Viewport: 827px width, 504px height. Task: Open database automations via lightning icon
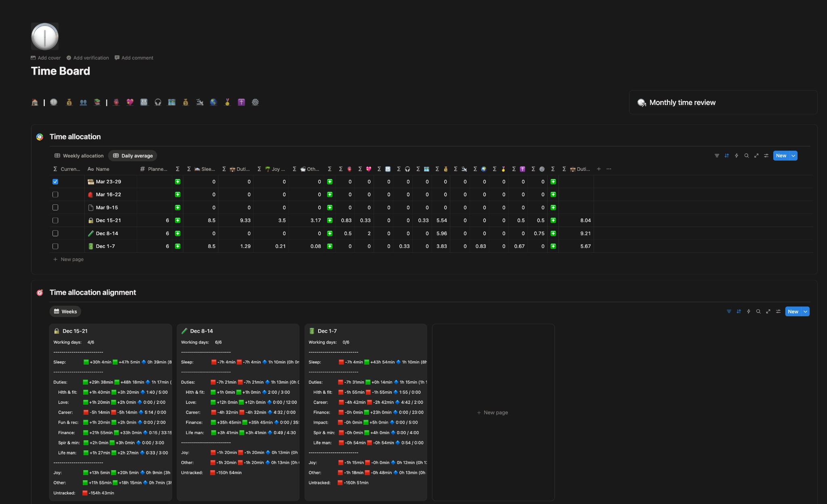coord(737,155)
